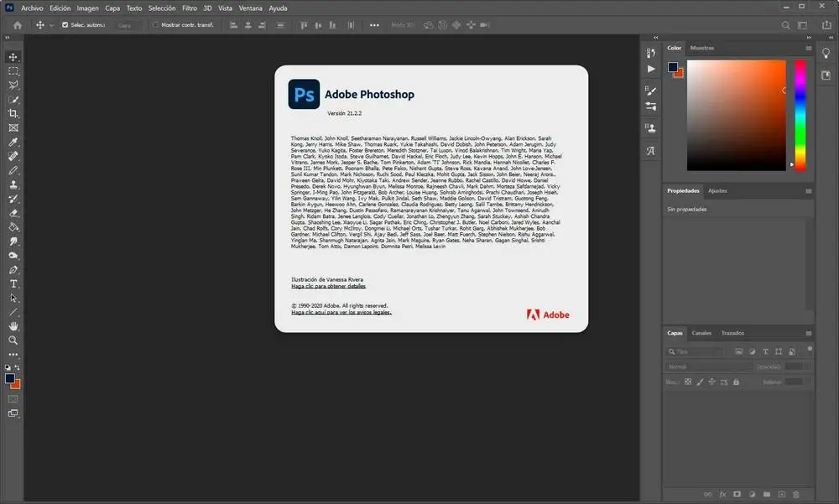Open the Actions play-button panel icon

(x=651, y=69)
